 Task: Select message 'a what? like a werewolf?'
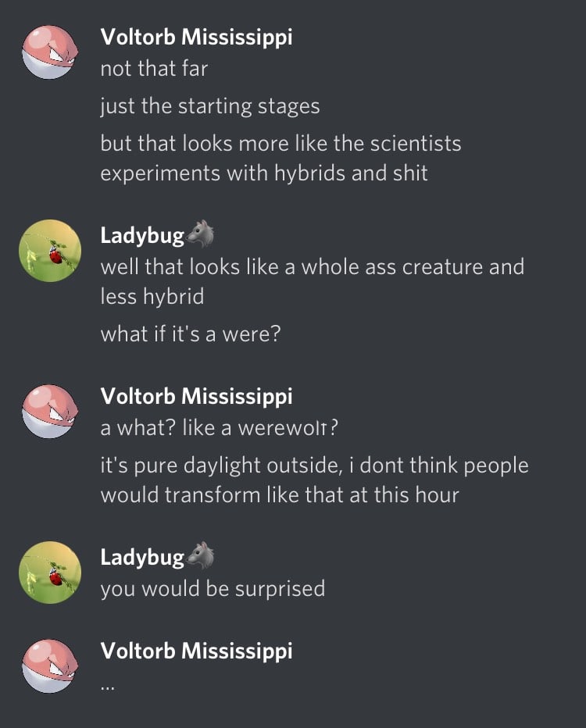click(220, 427)
